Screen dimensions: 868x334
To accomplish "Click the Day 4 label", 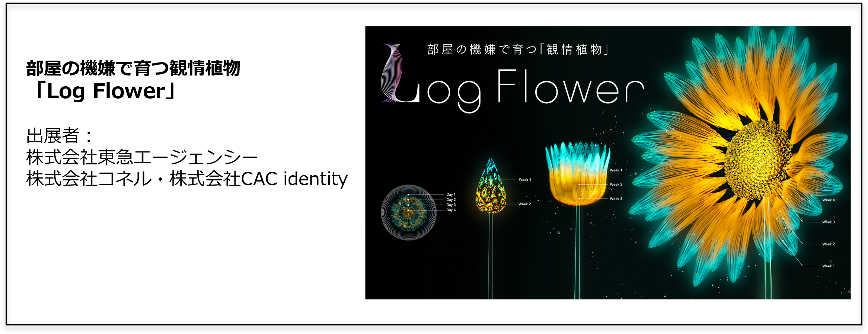I will [451, 210].
